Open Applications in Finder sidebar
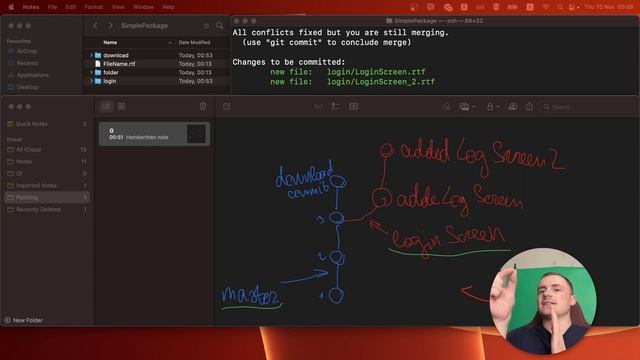Screen dimensions: 640x360 tap(33, 75)
